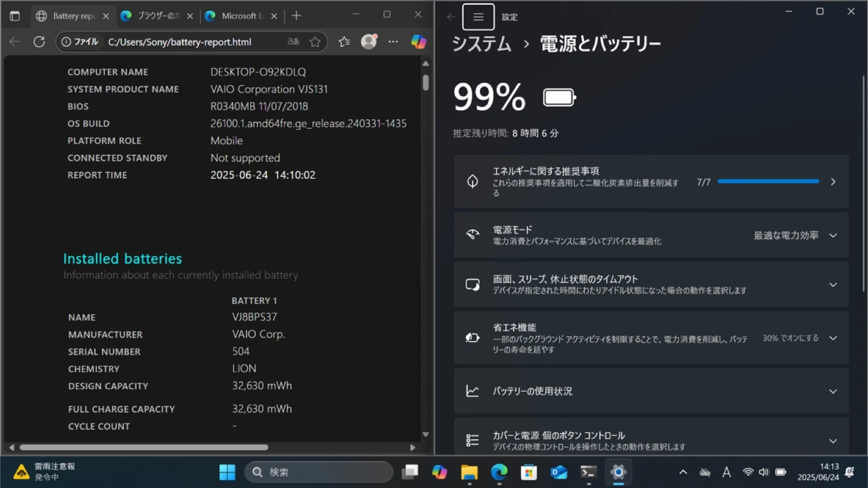Open Microsoft Store from taskbar
The height and width of the screenshot is (488, 868).
pos(529,472)
